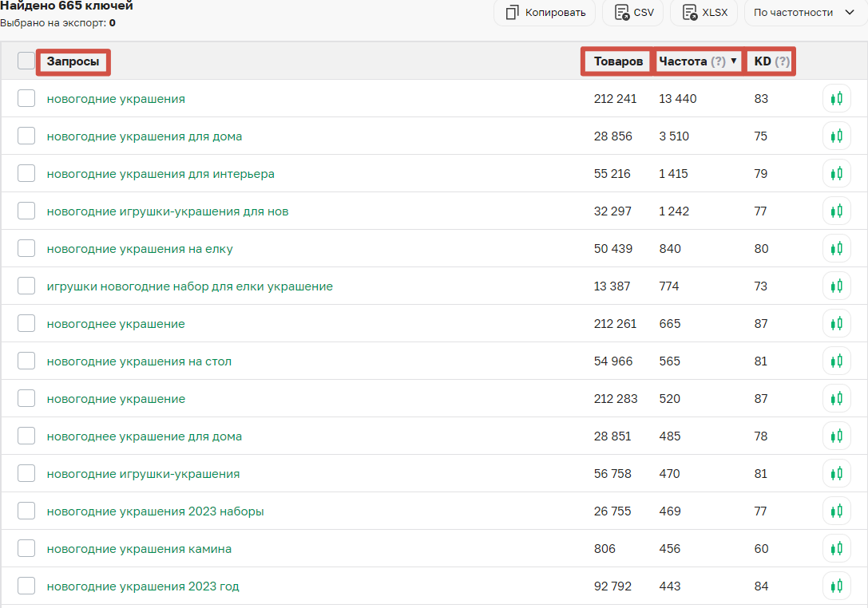Click the Найдено 665 ключей heading
The height and width of the screenshot is (608, 868).
(x=66, y=6)
